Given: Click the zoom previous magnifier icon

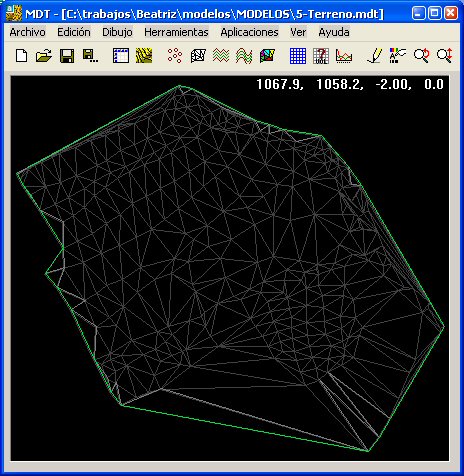Looking at the screenshot, I should click(421, 55).
